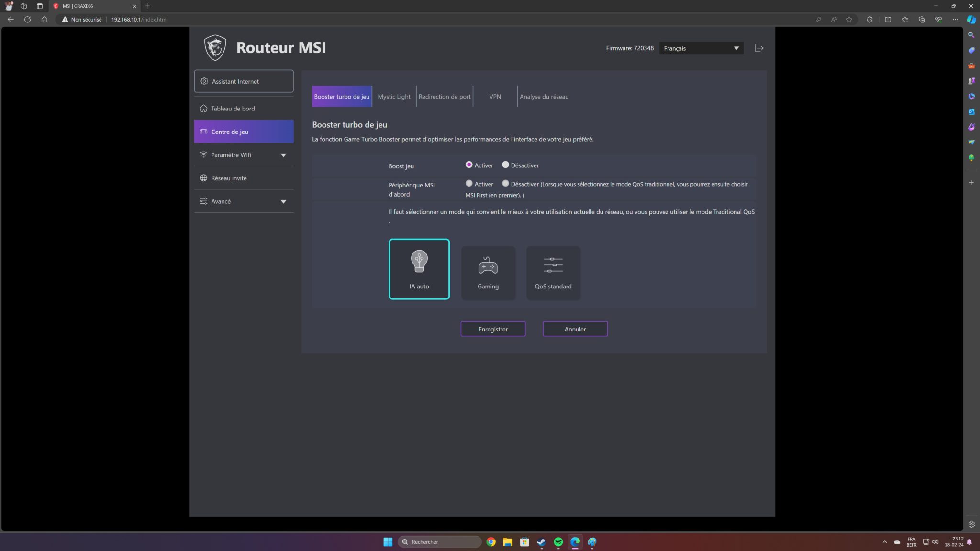The height and width of the screenshot is (551, 980).
Task: Click the logout icon next to language
Action: 759,48
